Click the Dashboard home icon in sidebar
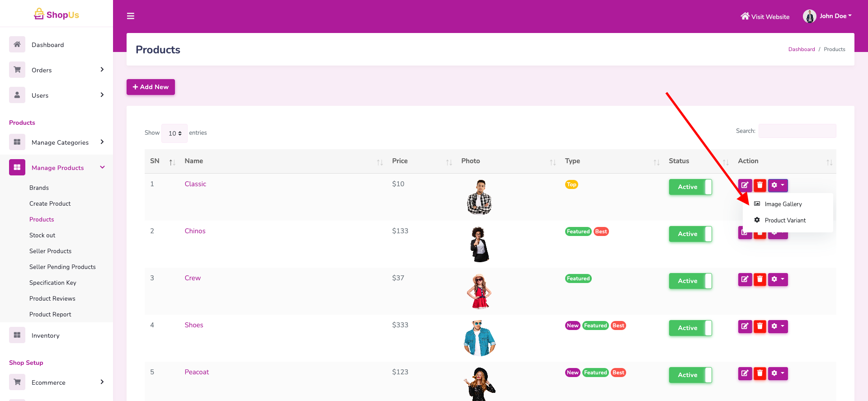 (17, 44)
